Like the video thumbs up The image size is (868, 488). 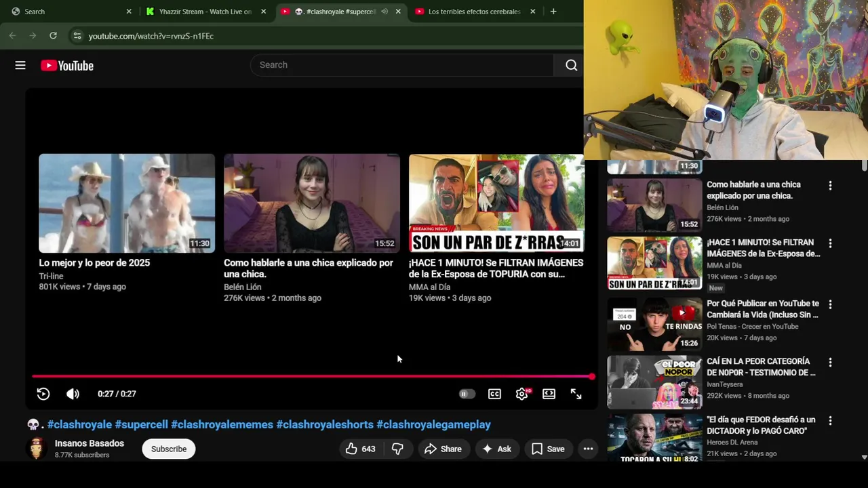click(360, 449)
